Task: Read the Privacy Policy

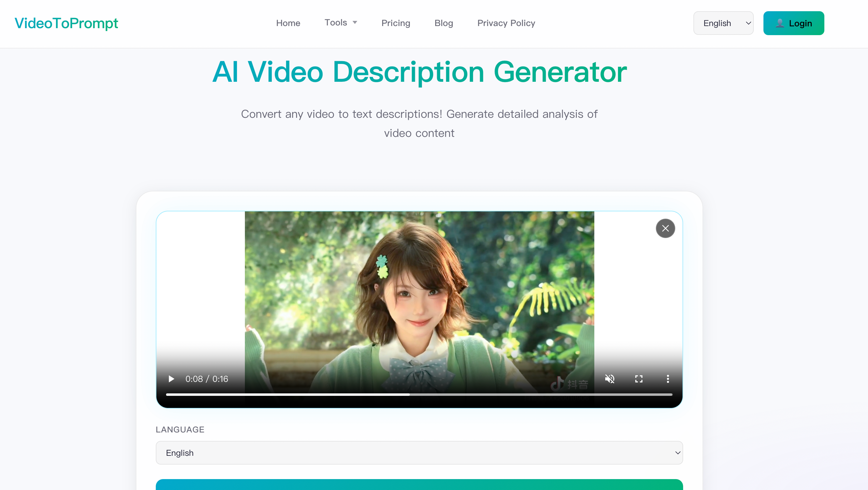Action: (x=506, y=23)
